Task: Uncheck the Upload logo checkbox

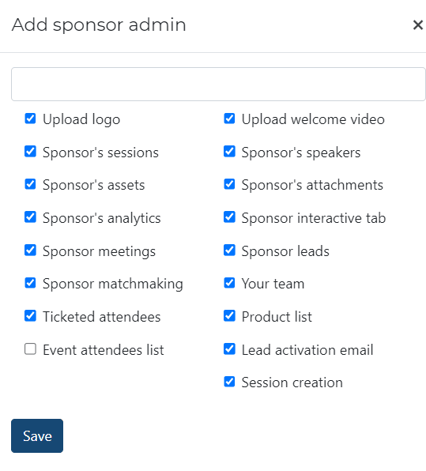Action: point(30,118)
